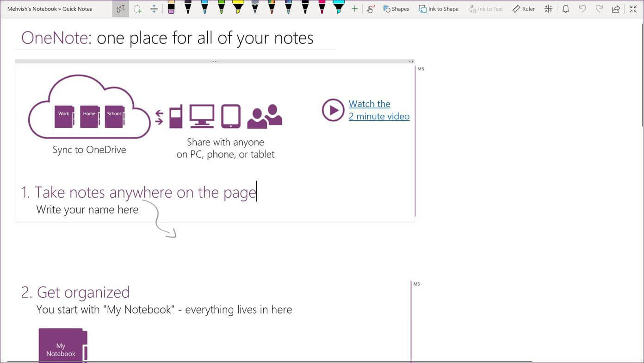Click the heading '1. Take notes anywhere on the page'
This screenshot has height=363, width=644.
[138, 192]
